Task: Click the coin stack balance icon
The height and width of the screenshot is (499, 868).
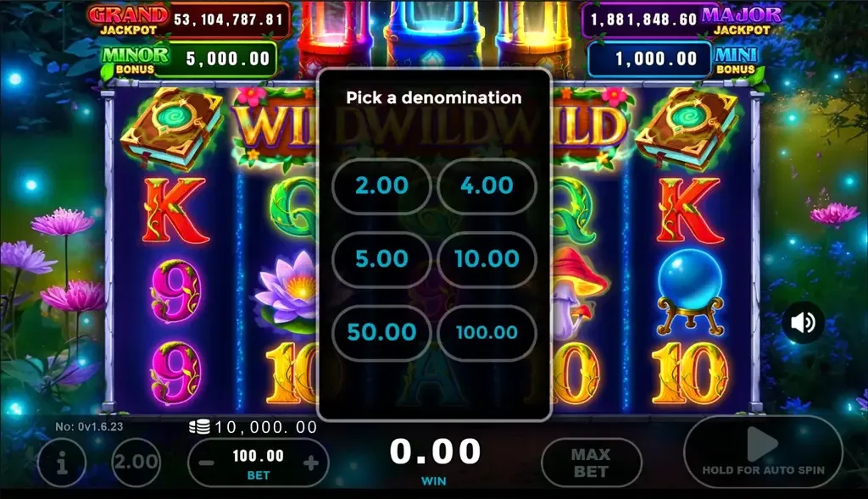Action: pyautogui.click(x=199, y=426)
